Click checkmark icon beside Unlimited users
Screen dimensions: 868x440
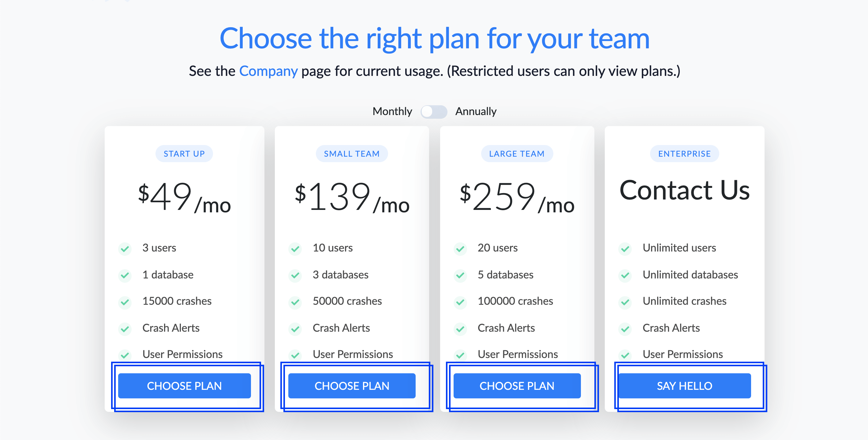pyautogui.click(x=625, y=249)
